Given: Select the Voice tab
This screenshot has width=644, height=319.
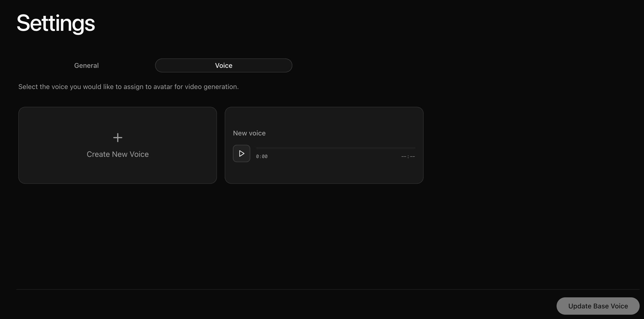Looking at the screenshot, I should coord(223,65).
